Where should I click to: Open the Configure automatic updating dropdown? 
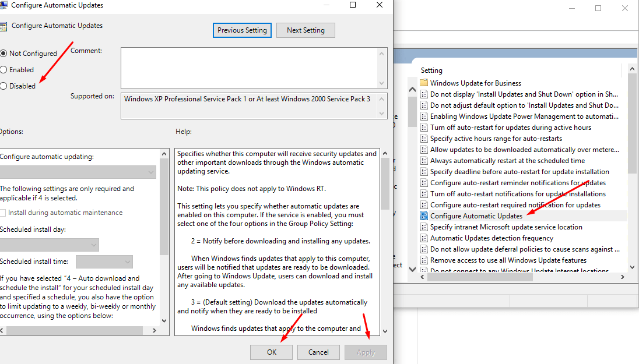pyautogui.click(x=78, y=172)
